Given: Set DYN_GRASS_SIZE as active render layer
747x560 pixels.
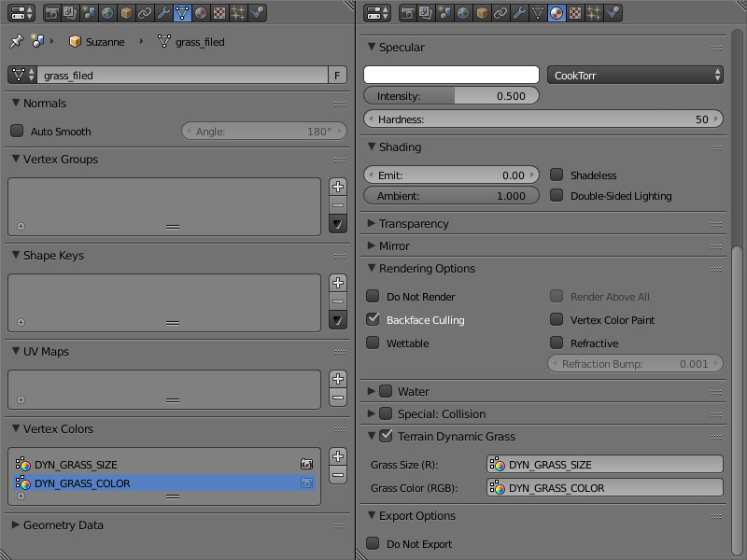Looking at the screenshot, I should click(x=305, y=464).
